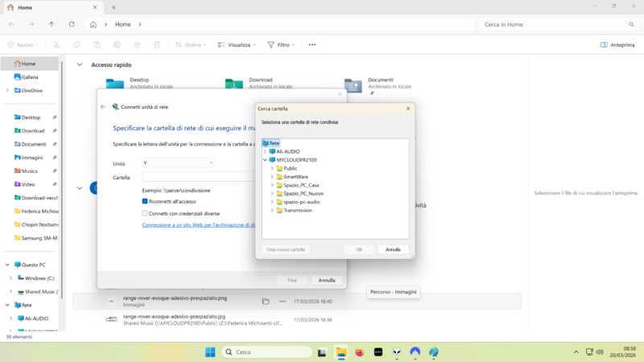Toggle Riconnetti all'accesso checkbox

[x=145, y=202]
